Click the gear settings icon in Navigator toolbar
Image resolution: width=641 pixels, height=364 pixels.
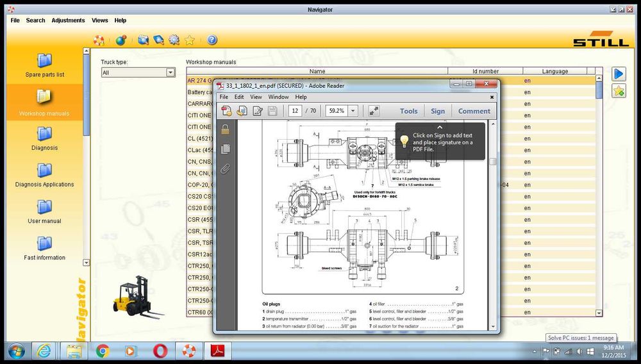(174, 40)
